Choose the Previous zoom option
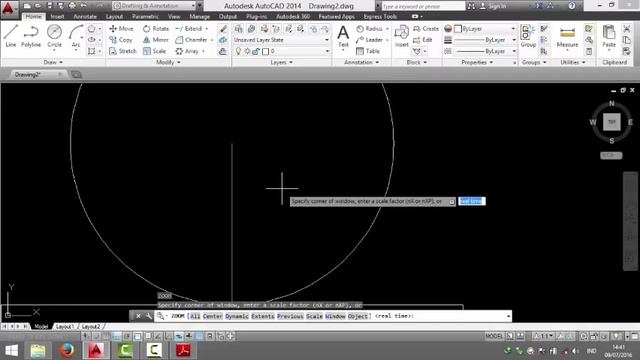This screenshot has width=640, height=360. (290, 316)
